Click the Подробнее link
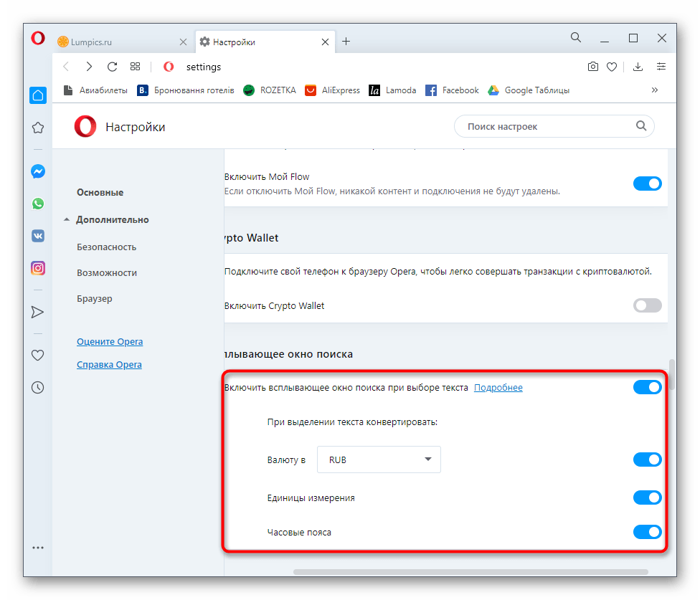The width and height of the screenshot is (700, 600). click(x=498, y=388)
